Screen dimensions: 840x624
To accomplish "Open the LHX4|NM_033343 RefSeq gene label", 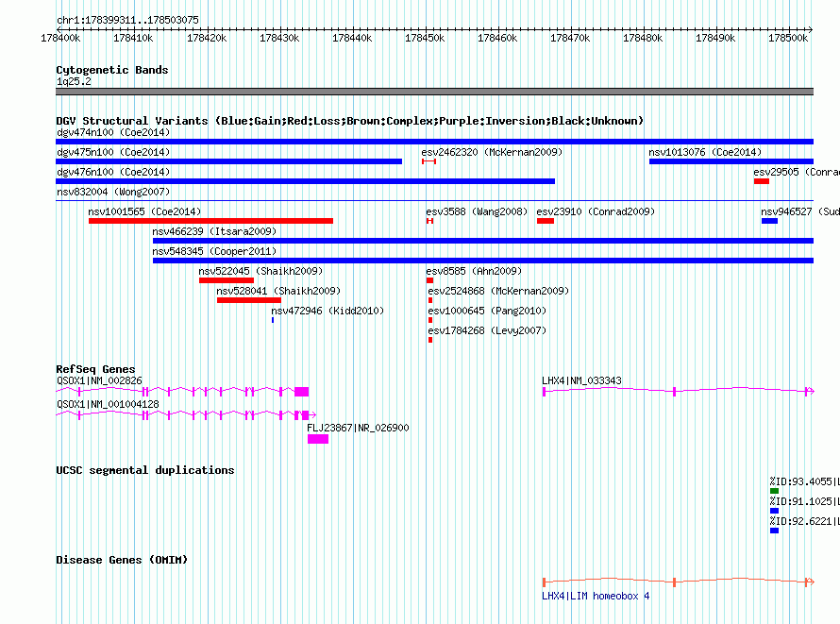I will point(581,380).
